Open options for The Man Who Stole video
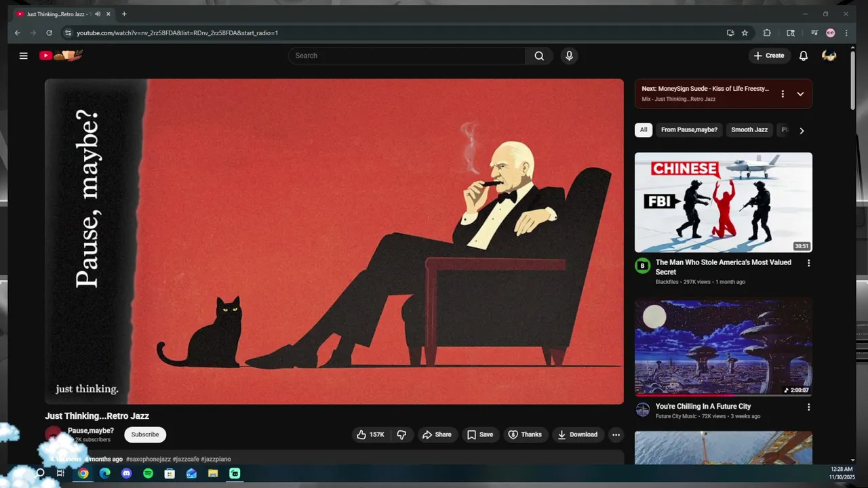 (x=808, y=263)
